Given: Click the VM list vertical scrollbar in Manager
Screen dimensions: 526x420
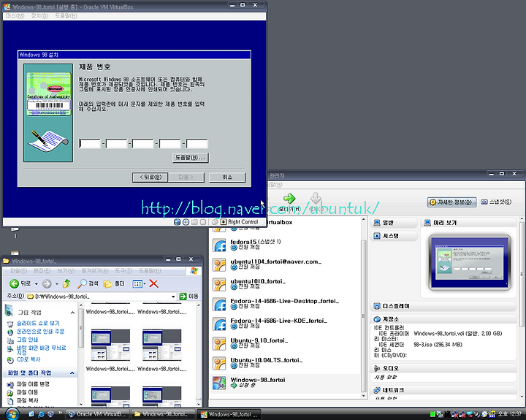Looking at the screenshot, I should coord(363,308).
